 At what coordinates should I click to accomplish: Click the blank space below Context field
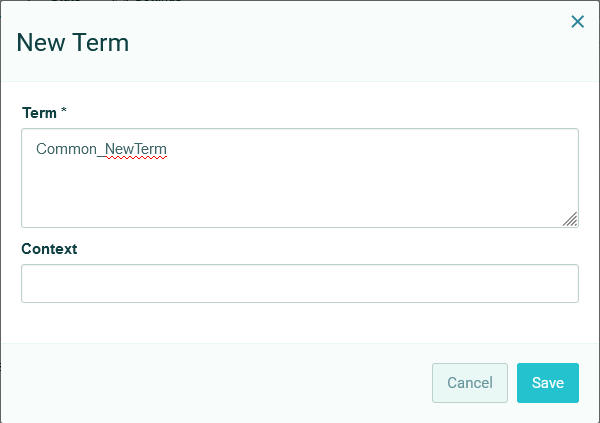click(x=299, y=323)
